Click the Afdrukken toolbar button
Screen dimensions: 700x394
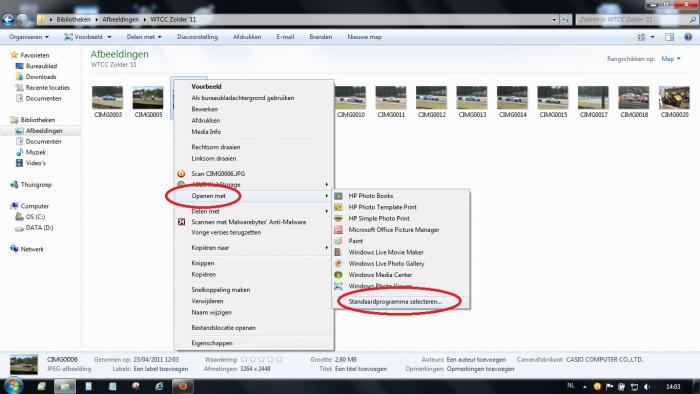[247, 37]
